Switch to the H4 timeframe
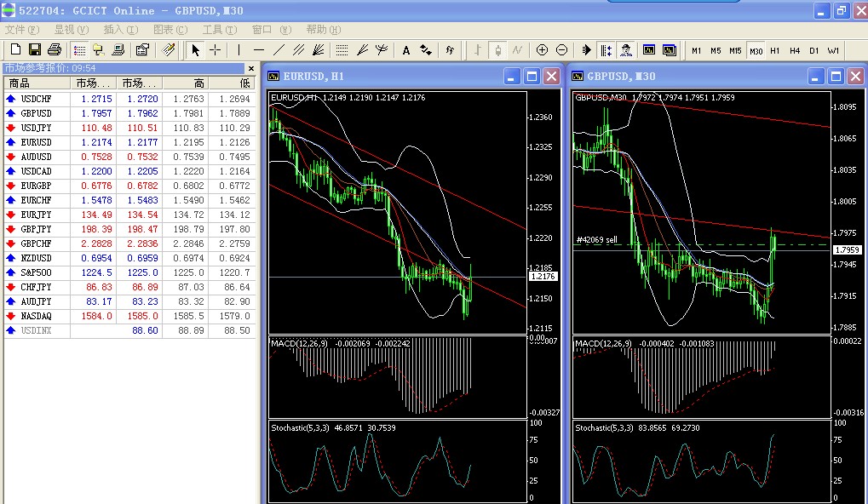The height and width of the screenshot is (504, 868). coord(795,50)
